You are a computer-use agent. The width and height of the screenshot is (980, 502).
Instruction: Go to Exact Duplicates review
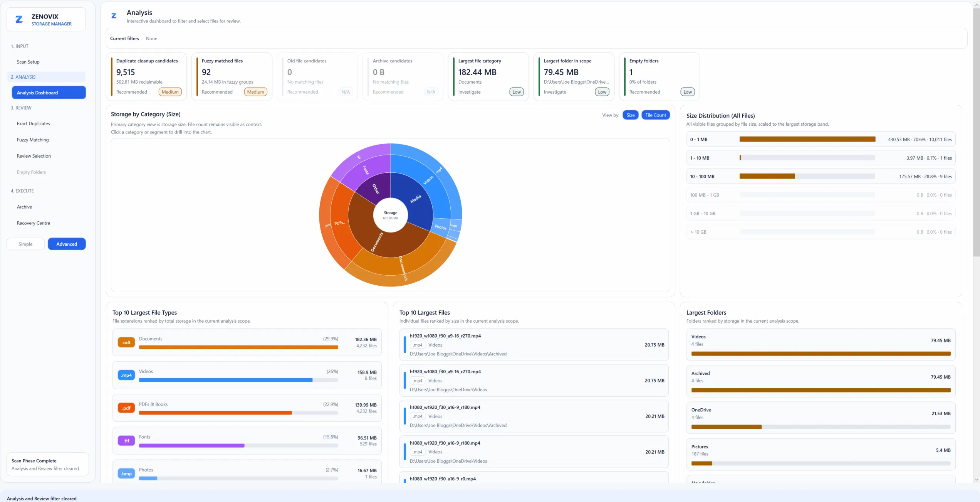34,124
